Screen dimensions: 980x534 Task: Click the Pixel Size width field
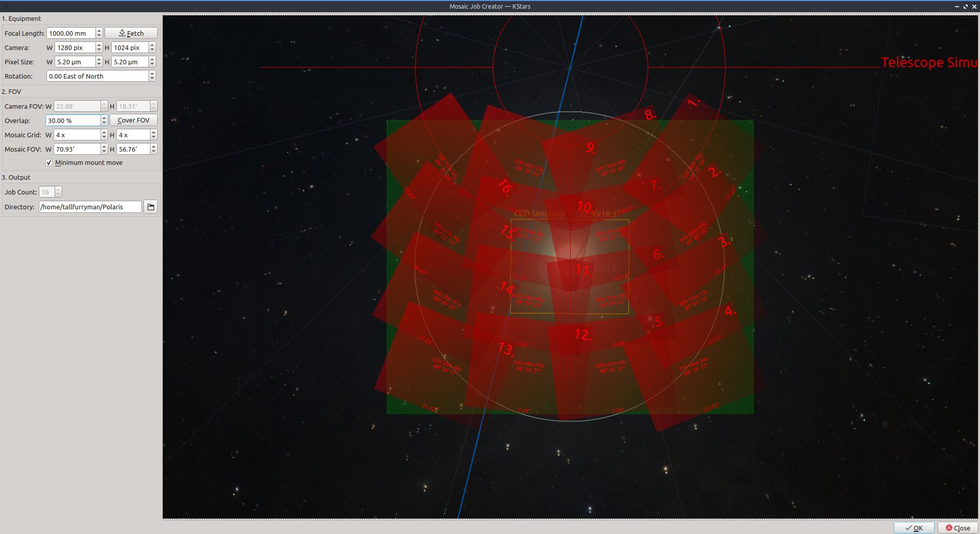pos(74,62)
